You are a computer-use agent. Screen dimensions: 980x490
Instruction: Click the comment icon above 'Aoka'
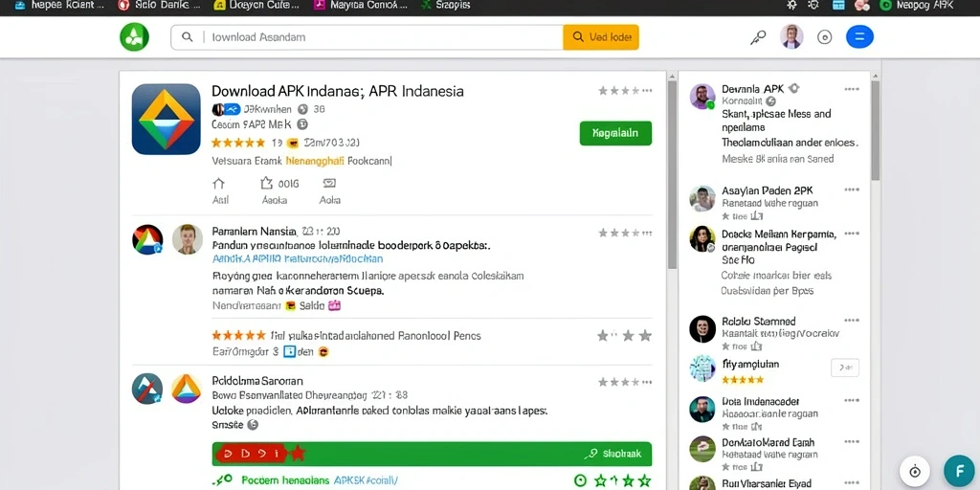point(329,184)
